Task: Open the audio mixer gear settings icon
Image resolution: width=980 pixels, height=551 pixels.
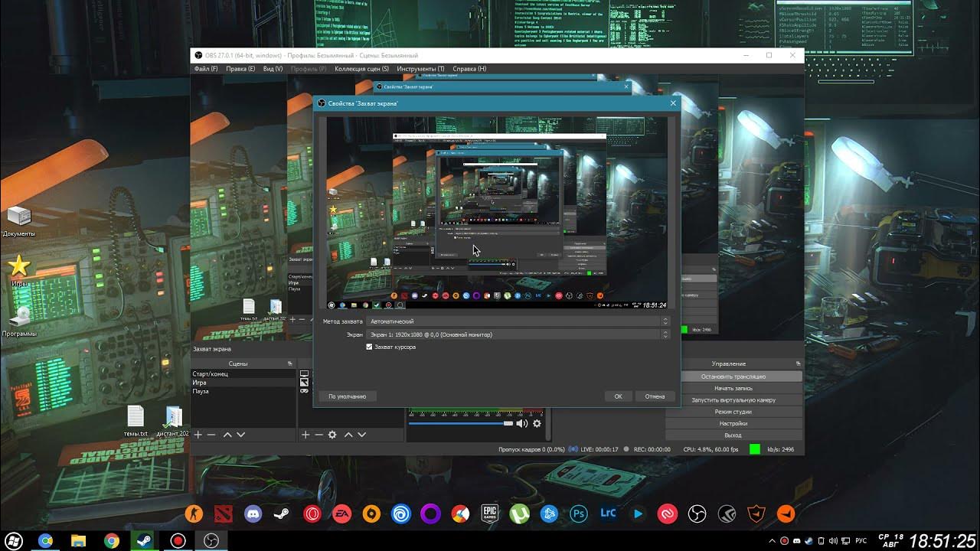Action: pyautogui.click(x=537, y=423)
